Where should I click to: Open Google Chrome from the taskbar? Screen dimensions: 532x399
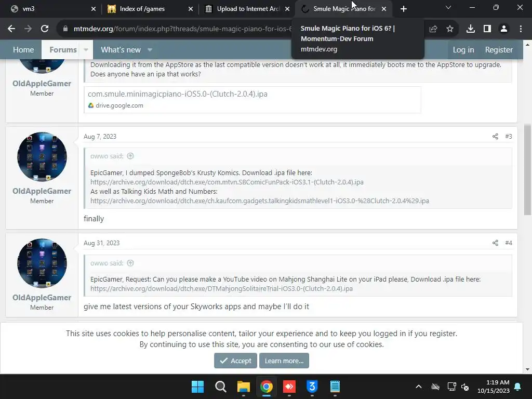click(x=267, y=387)
